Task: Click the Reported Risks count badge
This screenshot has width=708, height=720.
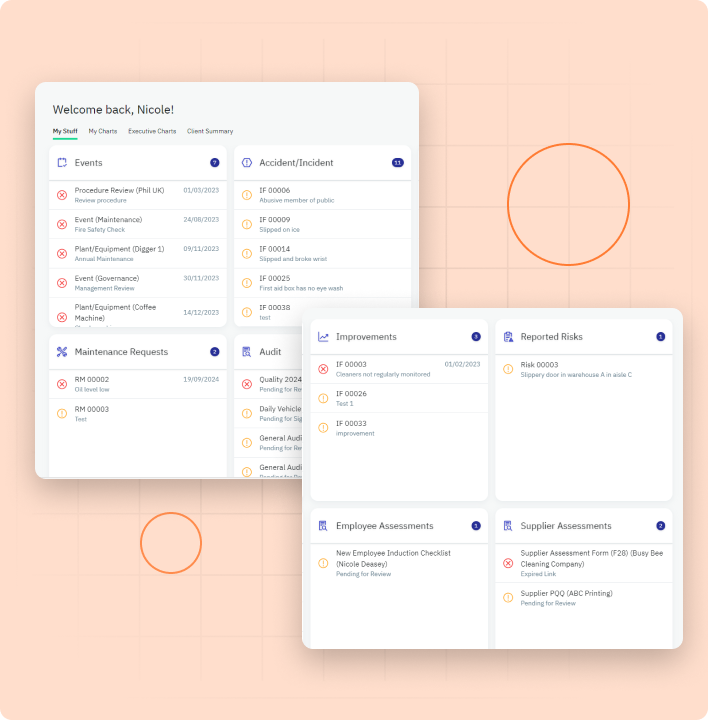Action: pos(661,337)
